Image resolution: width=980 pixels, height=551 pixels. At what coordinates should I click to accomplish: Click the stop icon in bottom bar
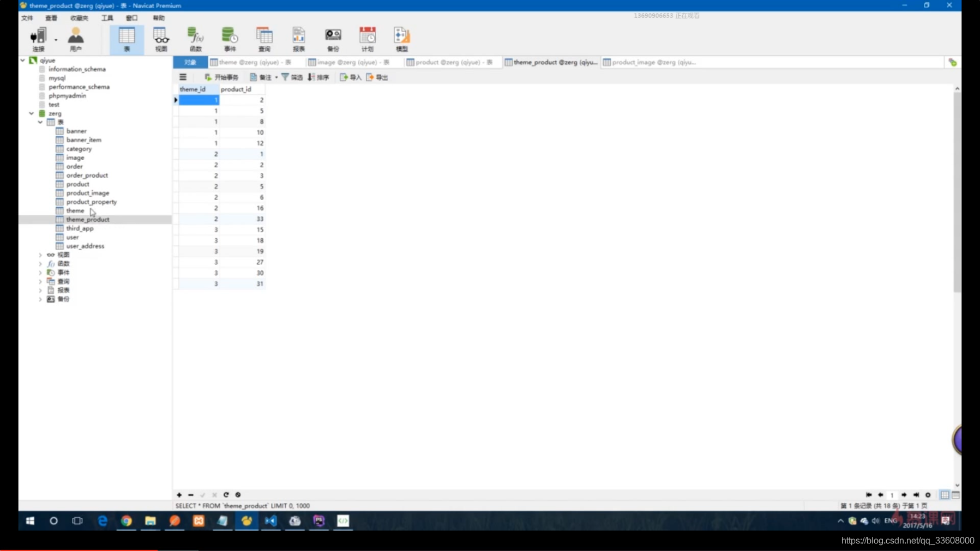tap(238, 495)
